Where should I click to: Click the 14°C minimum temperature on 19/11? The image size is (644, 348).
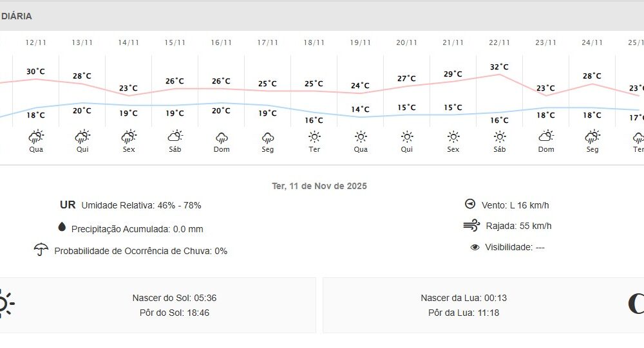[x=361, y=109]
